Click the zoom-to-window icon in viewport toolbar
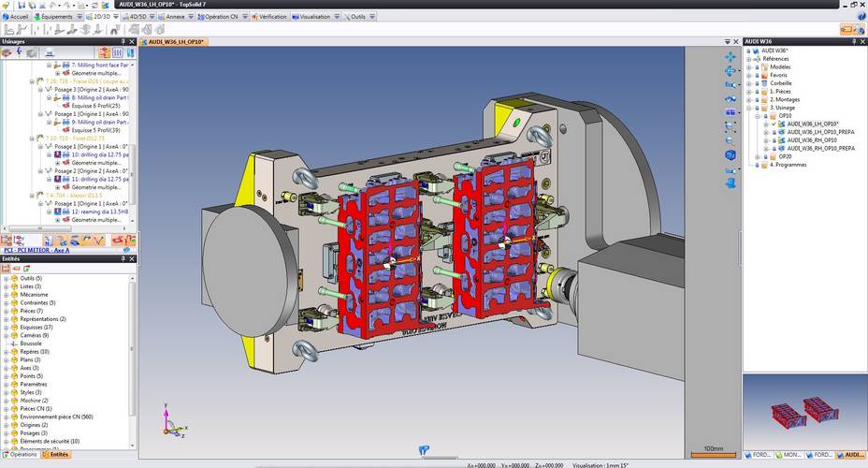Viewport: 868px width, 468px height. coord(731,85)
